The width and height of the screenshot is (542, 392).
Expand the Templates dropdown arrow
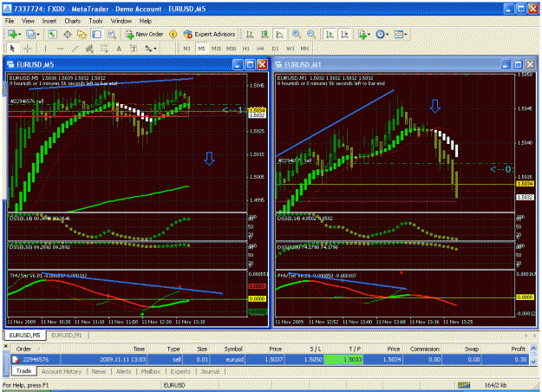point(406,35)
